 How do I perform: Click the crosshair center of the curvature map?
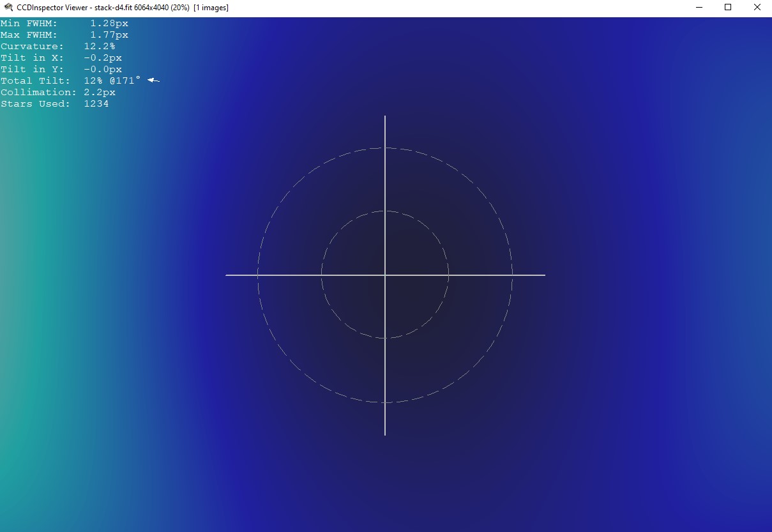[385, 275]
